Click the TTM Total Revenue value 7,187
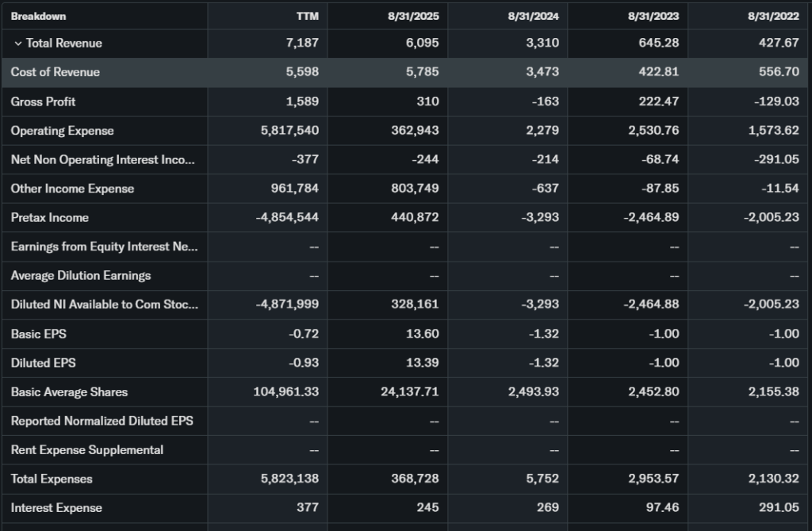Image resolution: width=812 pixels, height=531 pixels. (x=302, y=44)
